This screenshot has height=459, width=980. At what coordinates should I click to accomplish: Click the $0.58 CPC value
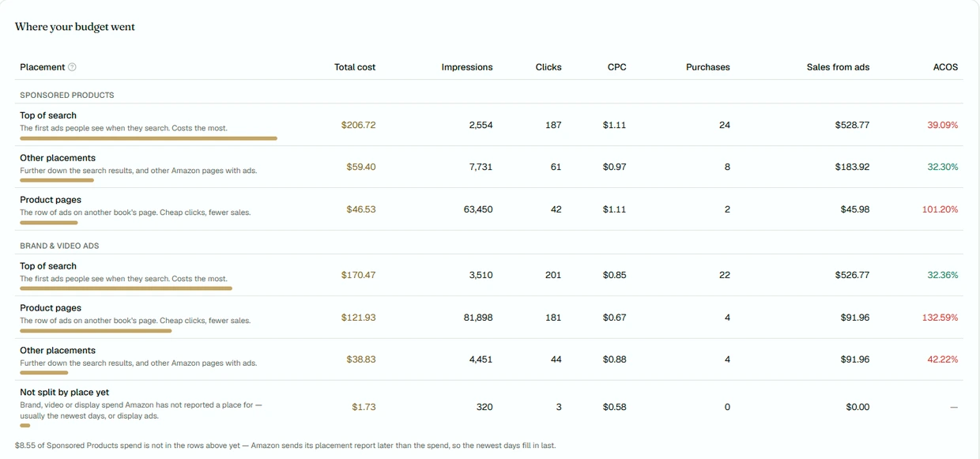[614, 407]
